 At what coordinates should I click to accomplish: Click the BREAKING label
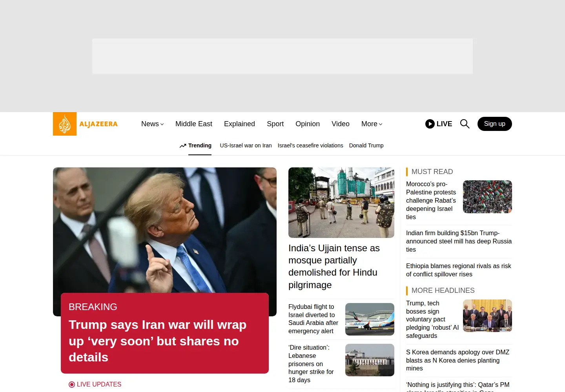(93, 307)
